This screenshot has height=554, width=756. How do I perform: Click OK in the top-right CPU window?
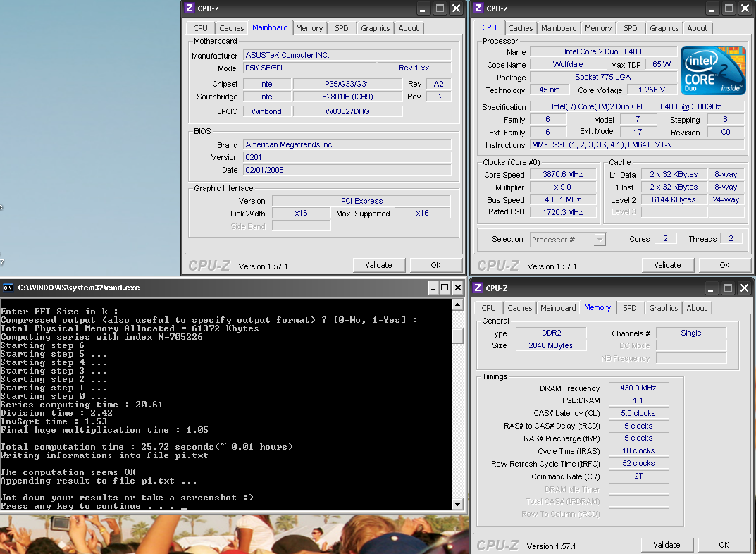click(x=724, y=265)
